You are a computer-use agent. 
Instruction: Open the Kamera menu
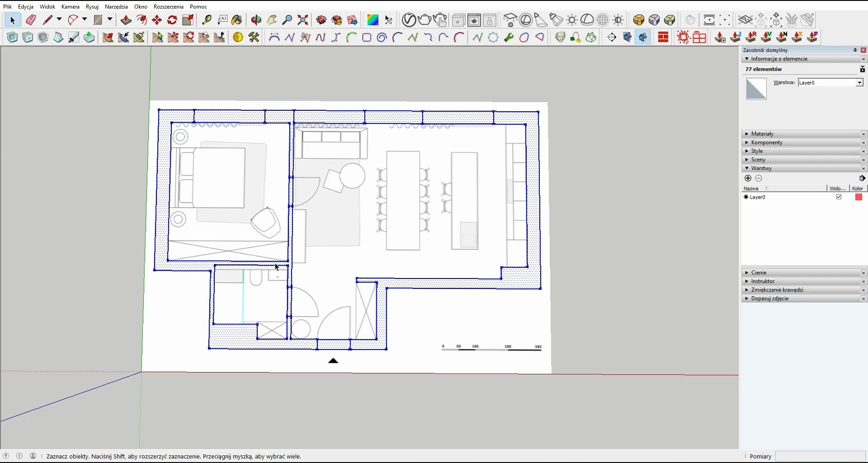(71, 7)
